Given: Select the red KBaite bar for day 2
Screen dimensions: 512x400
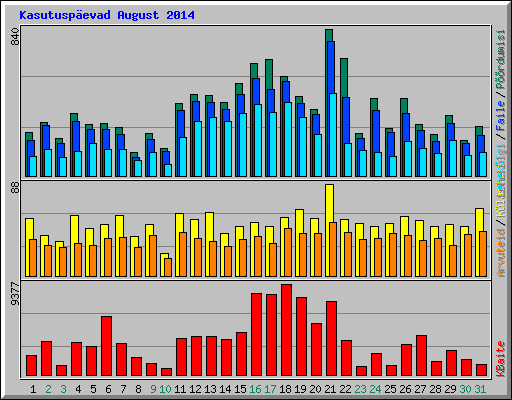Looking at the screenshot, I should [x=46, y=359].
